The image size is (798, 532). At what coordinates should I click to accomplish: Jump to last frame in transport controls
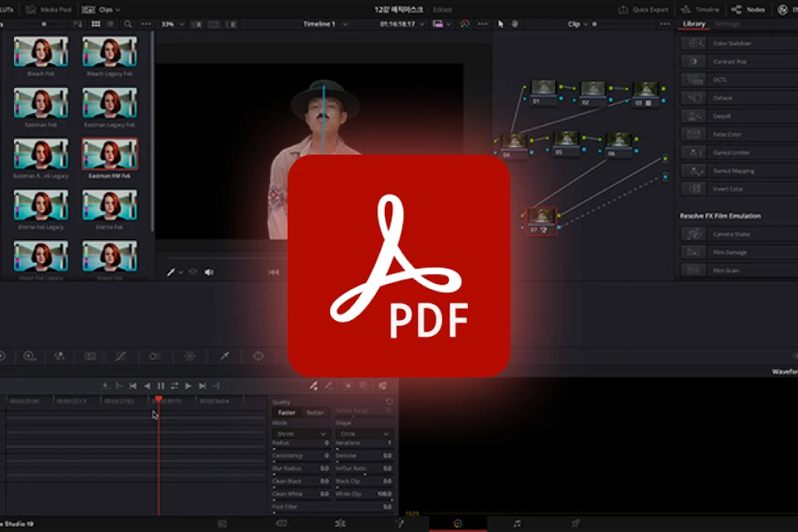click(202, 386)
